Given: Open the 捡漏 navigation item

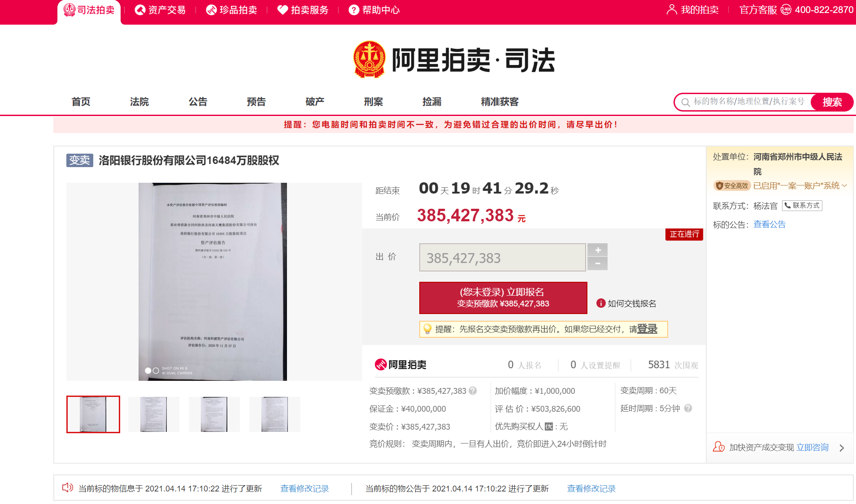Looking at the screenshot, I should pos(432,102).
